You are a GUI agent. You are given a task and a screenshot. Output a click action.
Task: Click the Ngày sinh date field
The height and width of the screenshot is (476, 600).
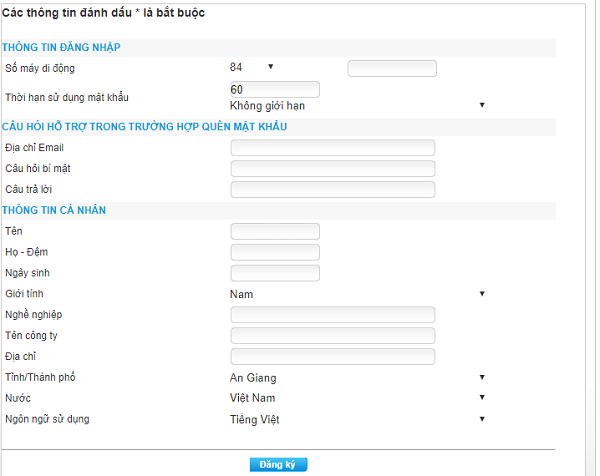[x=275, y=273]
